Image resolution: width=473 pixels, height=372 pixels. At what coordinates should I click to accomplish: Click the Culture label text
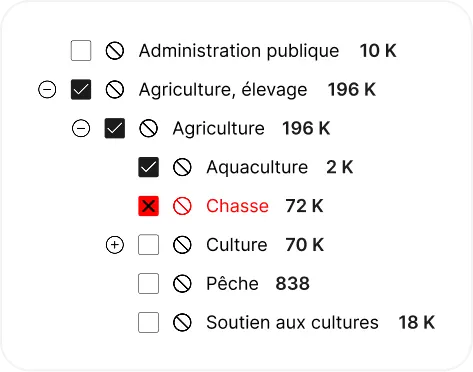[x=237, y=245]
